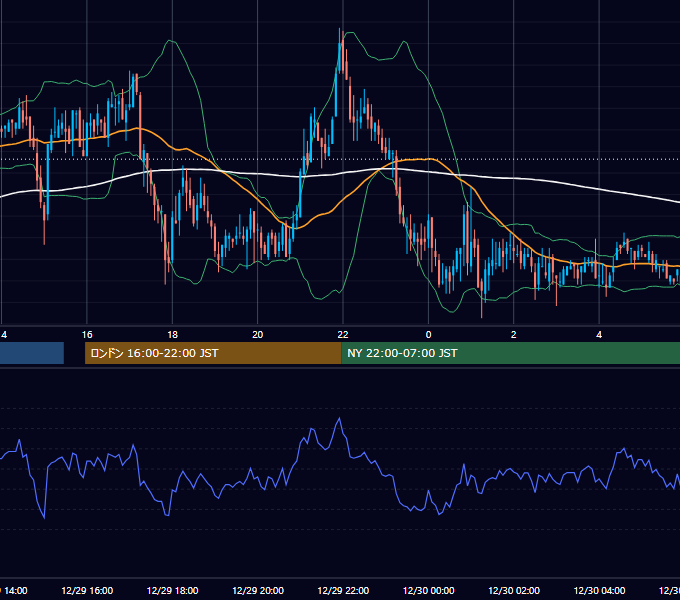
Task: Click the "12/29 22:00" date label
Action: pyautogui.click(x=343, y=591)
